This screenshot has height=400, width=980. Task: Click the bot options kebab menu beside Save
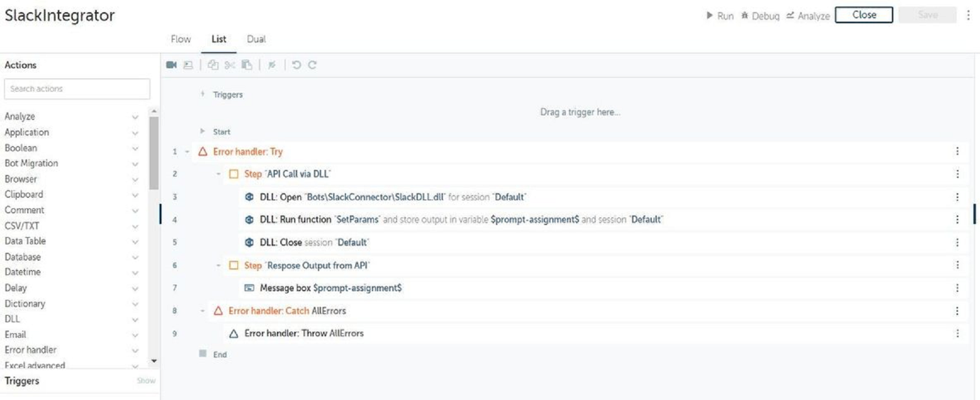tap(968, 15)
